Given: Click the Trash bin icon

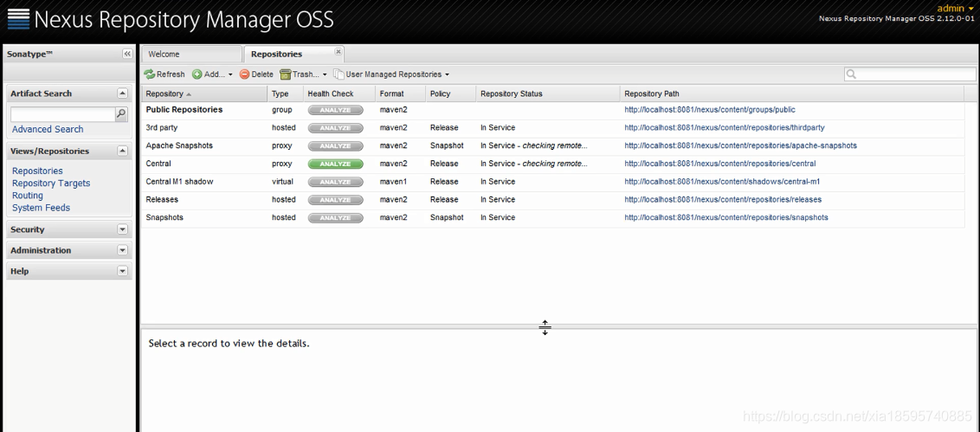Looking at the screenshot, I should click(x=285, y=74).
